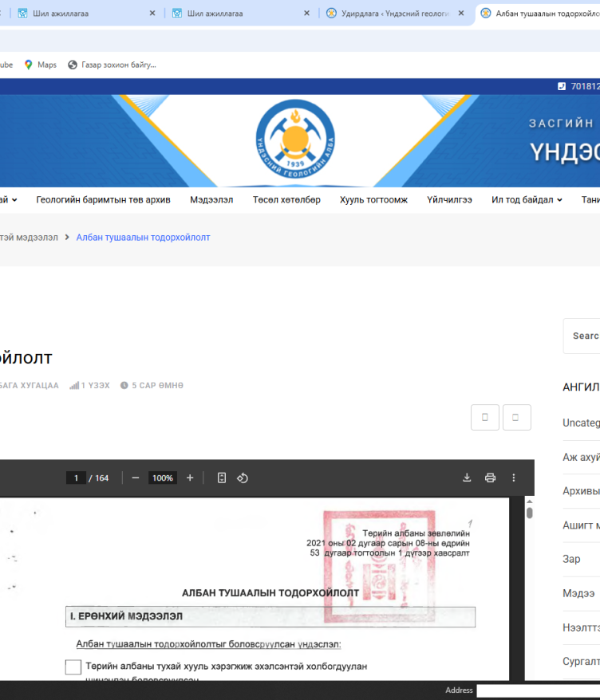The image size is (600, 700).
Task: Click the PDF vertical scrollbar thumb
Action: [530, 513]
